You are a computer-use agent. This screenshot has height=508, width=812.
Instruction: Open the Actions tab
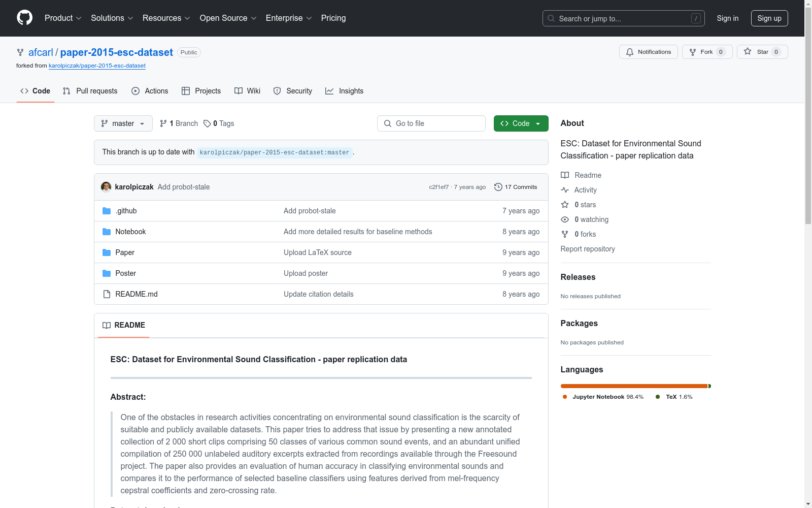pos(150,91)
